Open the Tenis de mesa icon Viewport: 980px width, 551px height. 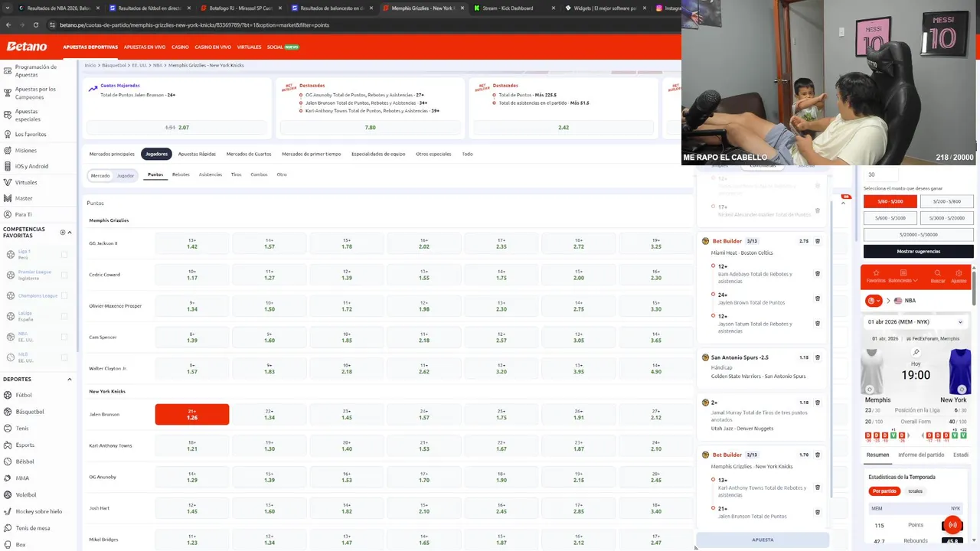pos(7,528)
